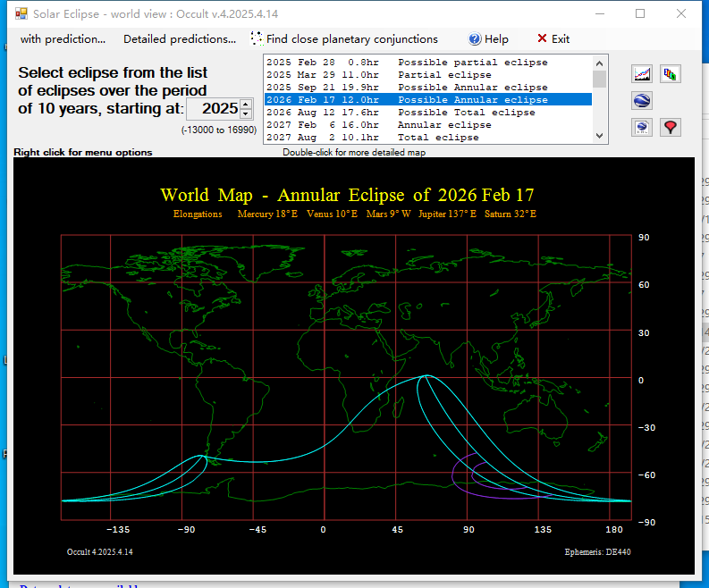Click the red X Exit icon
The image size is (709, 588).
point(542,38)
